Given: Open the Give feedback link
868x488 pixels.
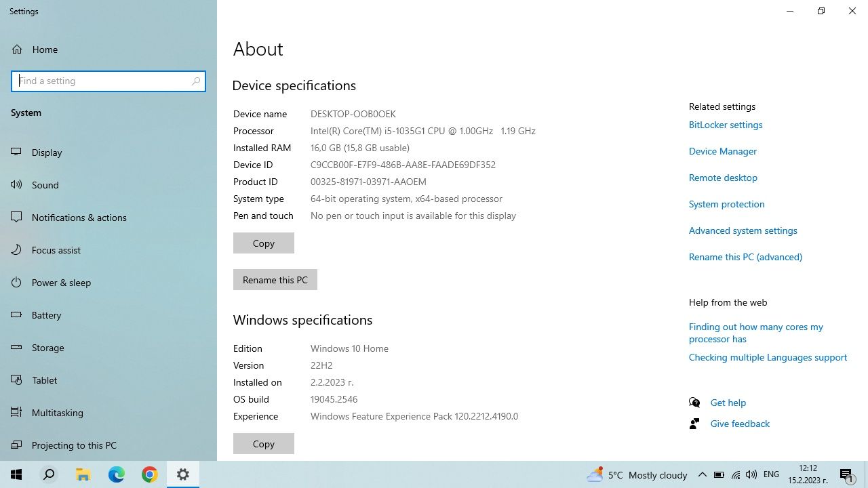Looking at the screenshot, I should pyautogui.click(x=740, y=424).
